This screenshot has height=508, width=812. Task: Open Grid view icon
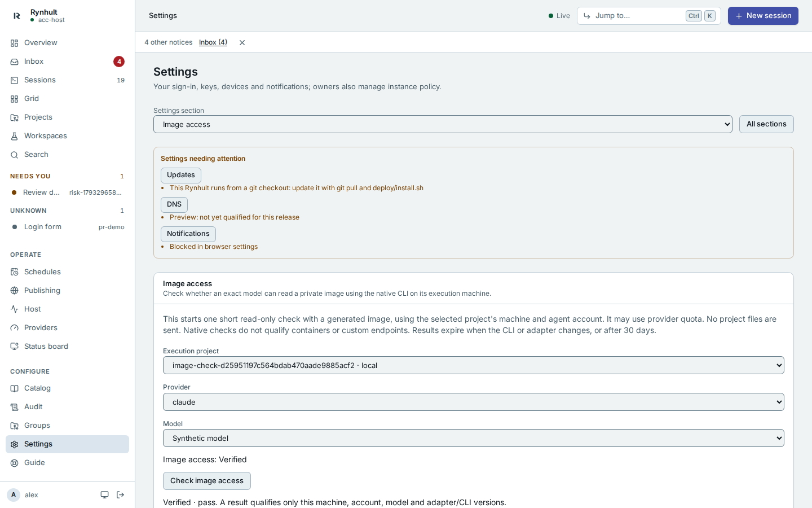(15, 99)
